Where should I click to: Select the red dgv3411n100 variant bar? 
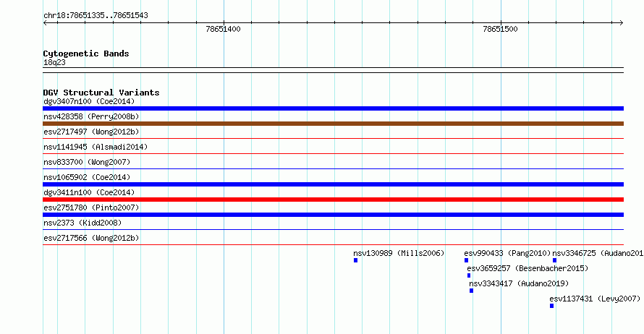pos(333,200)
